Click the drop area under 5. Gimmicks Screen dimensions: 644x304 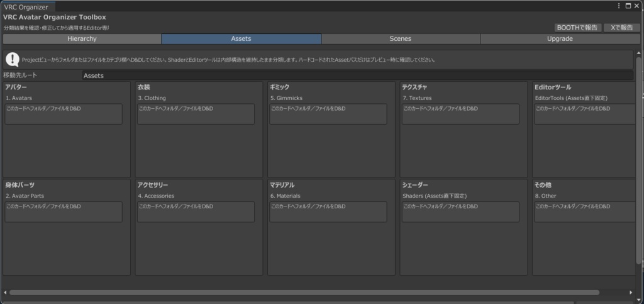(x=328, y=114)
